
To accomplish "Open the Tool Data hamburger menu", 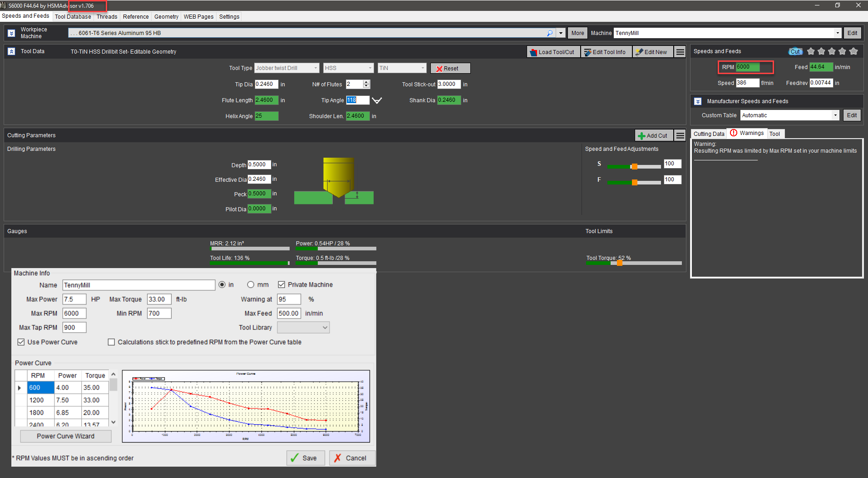I will click(x=680, y=52).
